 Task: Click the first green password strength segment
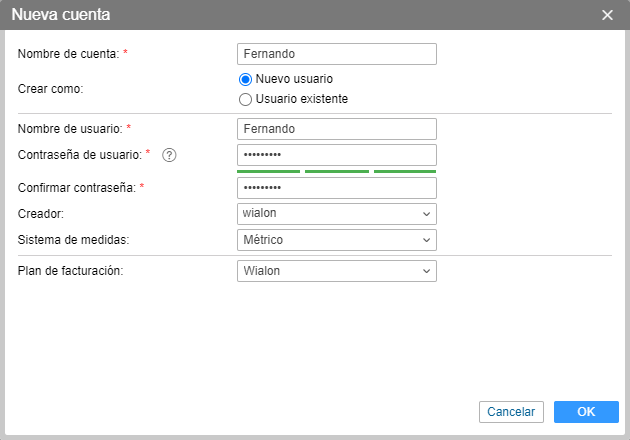(x=268, y=172)
